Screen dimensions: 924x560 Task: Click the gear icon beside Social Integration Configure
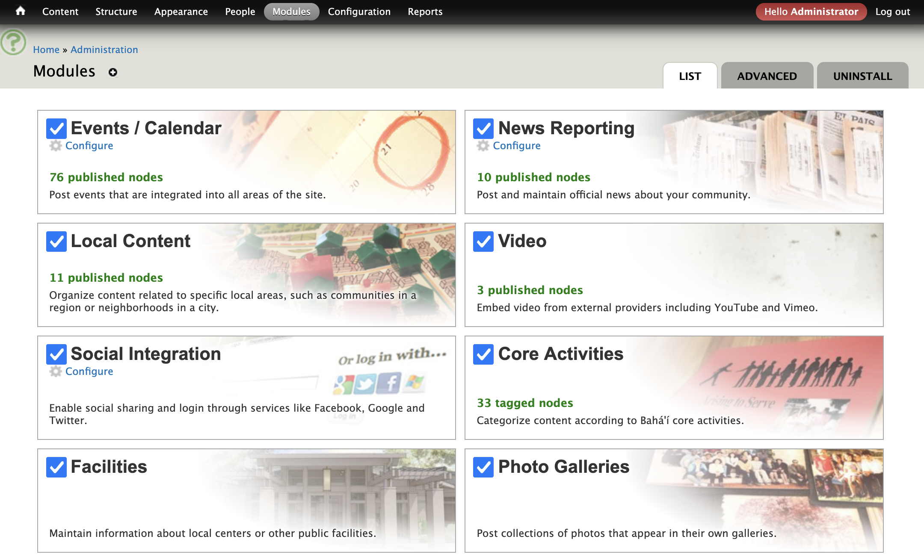[55, 371]
